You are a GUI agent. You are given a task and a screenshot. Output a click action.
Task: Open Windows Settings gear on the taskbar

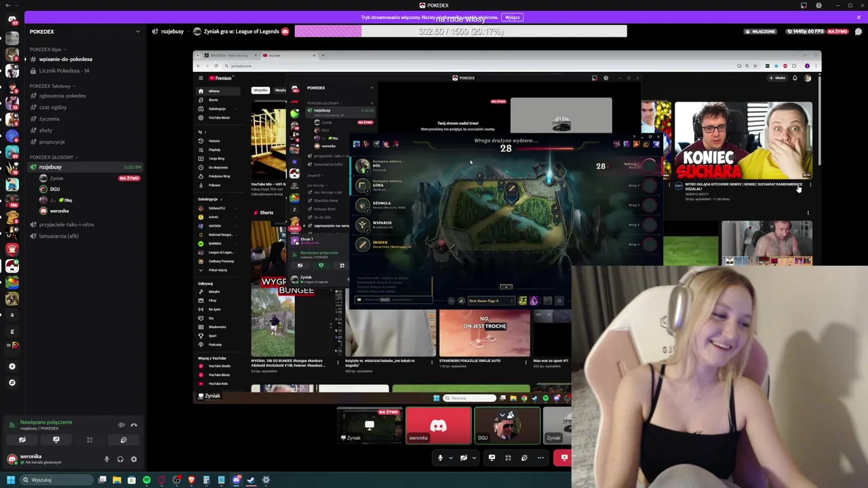pyautogui.click(x=266, y=480)
